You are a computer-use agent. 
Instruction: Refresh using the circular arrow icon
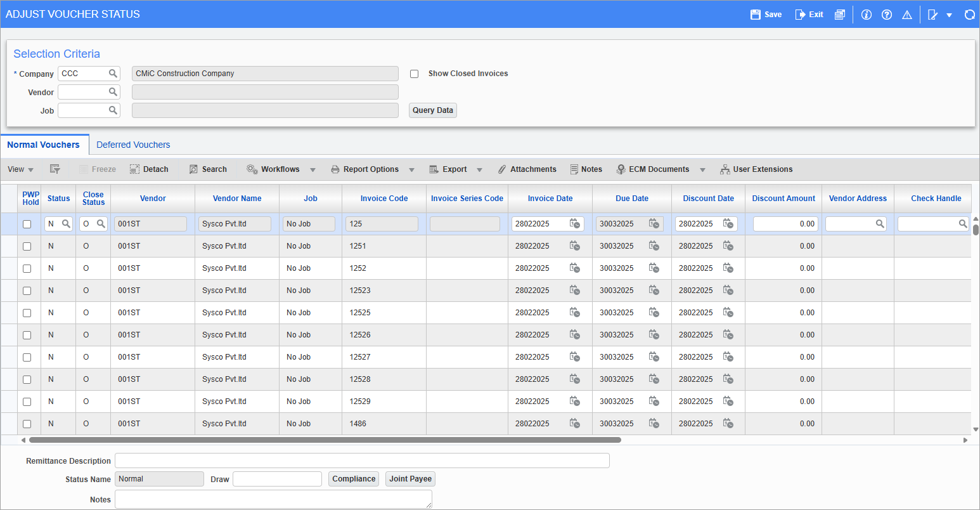pyautogui.click(x=969, y=14)
